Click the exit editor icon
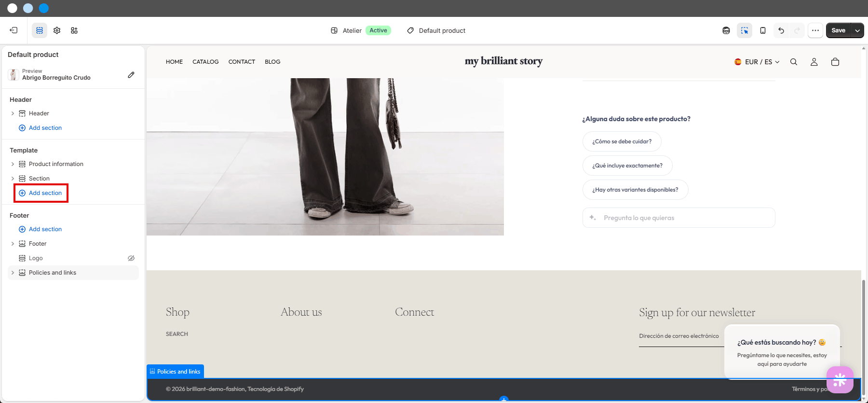The width and height of the screenshot is (868, 403). (14, 30)
